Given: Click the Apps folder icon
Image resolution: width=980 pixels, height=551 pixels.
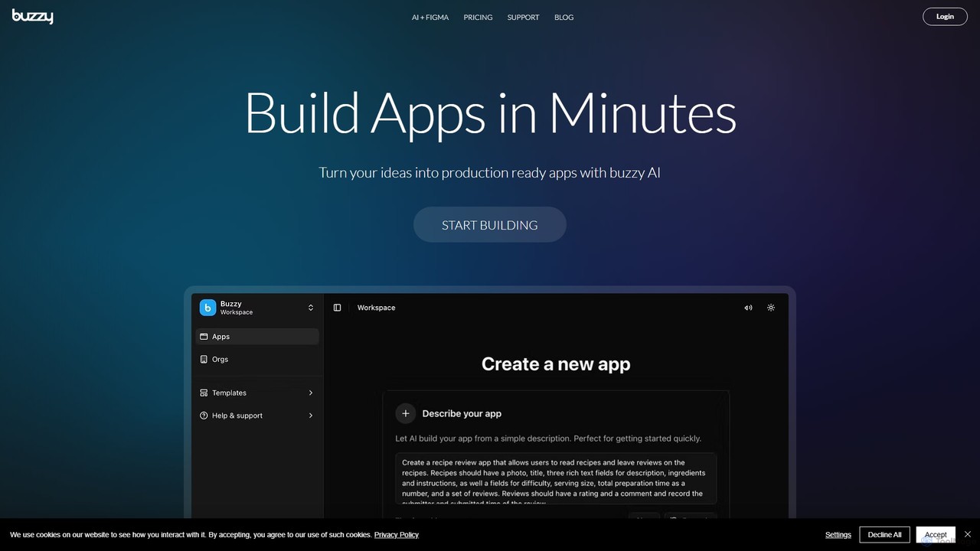Looking at the screenshot, I should 204,337.
